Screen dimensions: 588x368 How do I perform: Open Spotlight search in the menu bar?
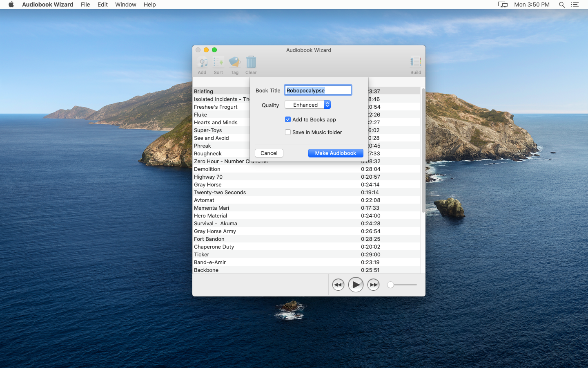click(562, 4)
